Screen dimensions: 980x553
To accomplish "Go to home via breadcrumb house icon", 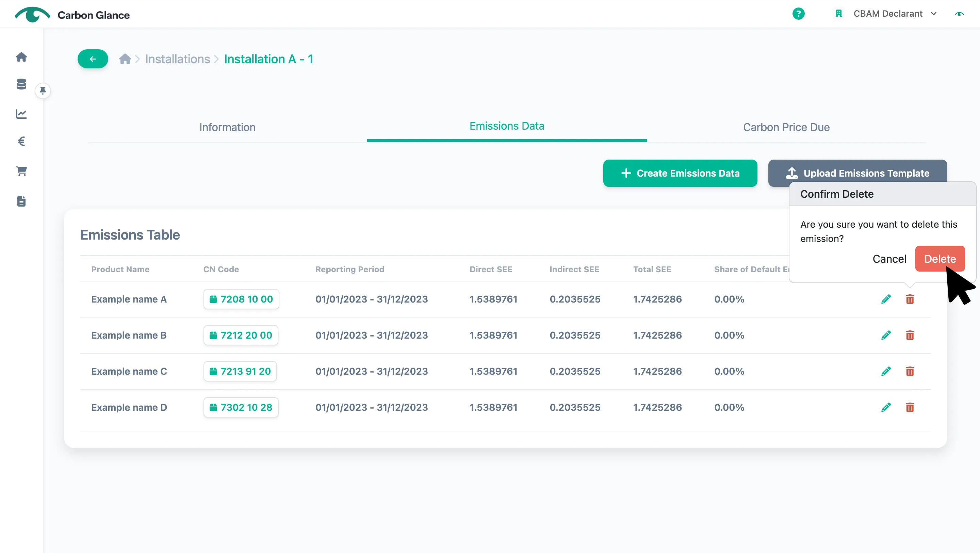I will (x=125, y=59).
